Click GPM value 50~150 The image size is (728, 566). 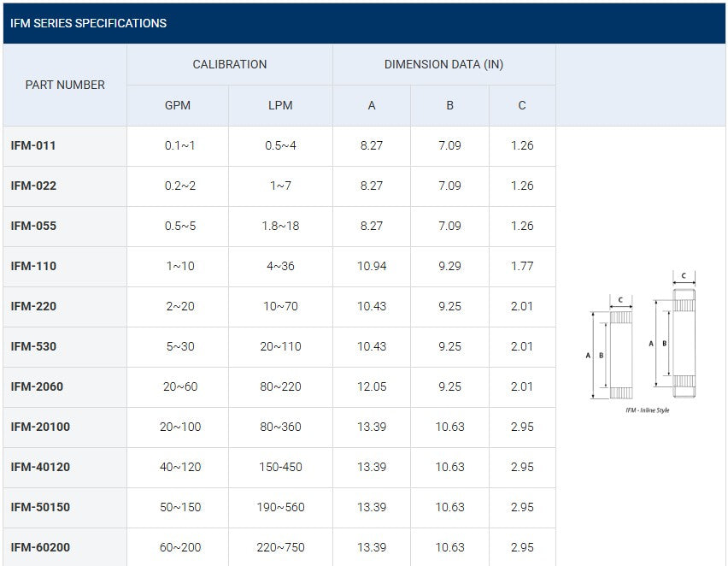pyautogui.click(x=180, y=507)
